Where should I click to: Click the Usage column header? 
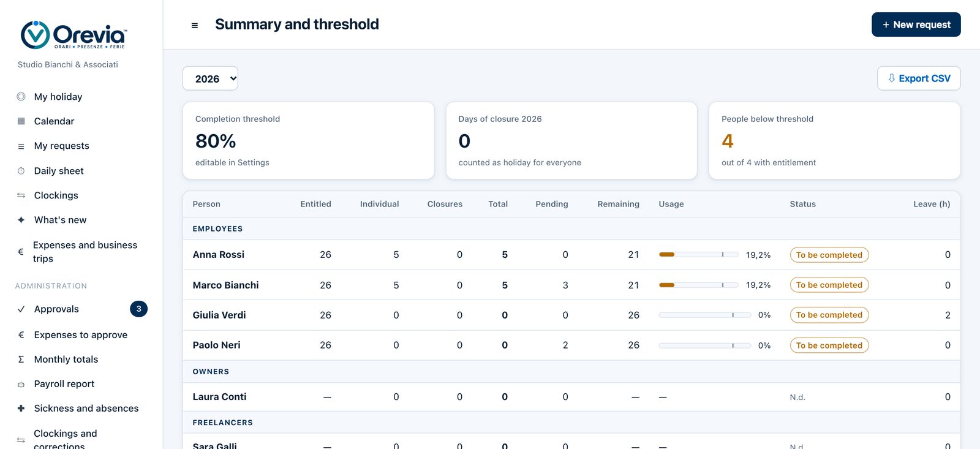click(671, 204)
